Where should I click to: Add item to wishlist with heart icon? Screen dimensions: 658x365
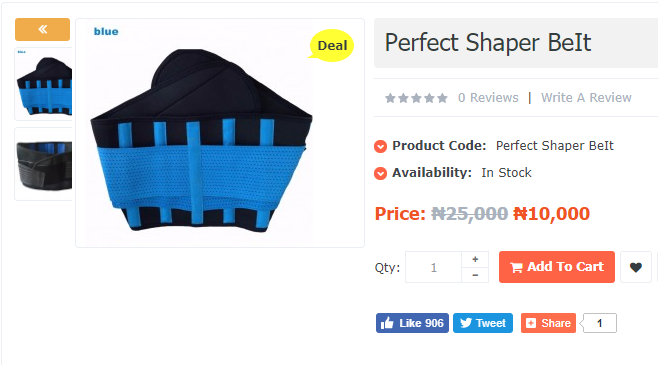point(636,267)
